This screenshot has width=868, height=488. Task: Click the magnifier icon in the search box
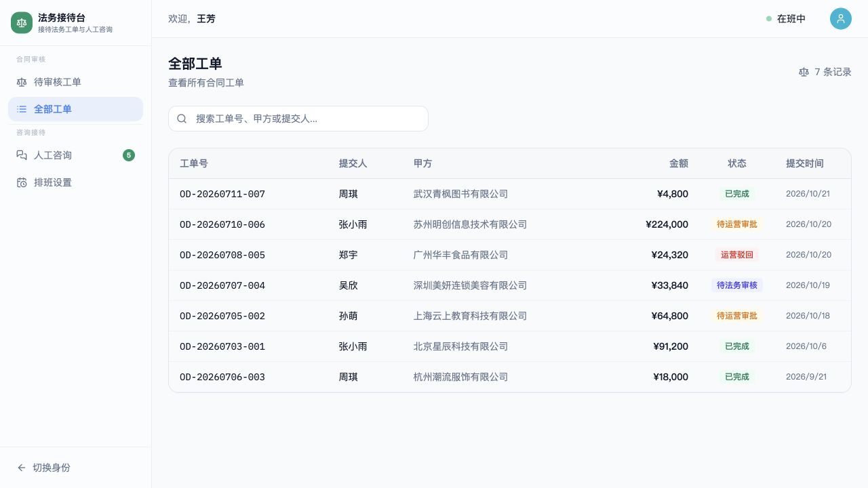click(182, 119)
